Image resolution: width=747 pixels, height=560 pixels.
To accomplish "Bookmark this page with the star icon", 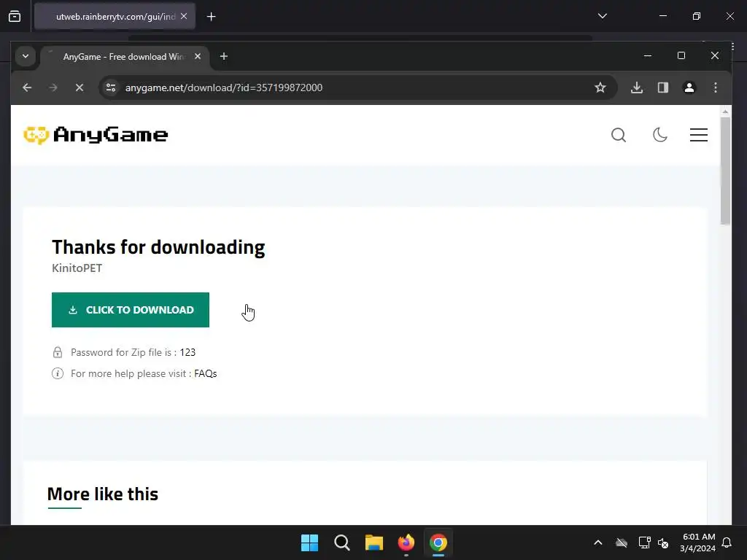I will 600,87.
